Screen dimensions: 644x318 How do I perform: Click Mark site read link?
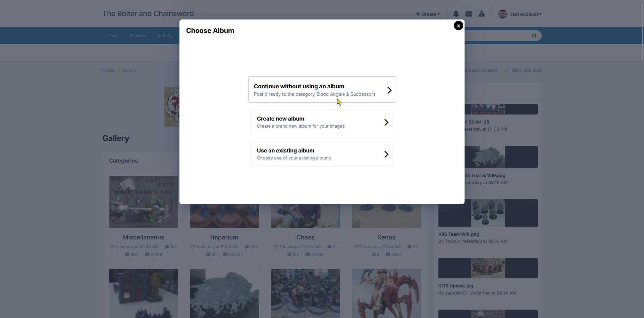coord(526,71)
